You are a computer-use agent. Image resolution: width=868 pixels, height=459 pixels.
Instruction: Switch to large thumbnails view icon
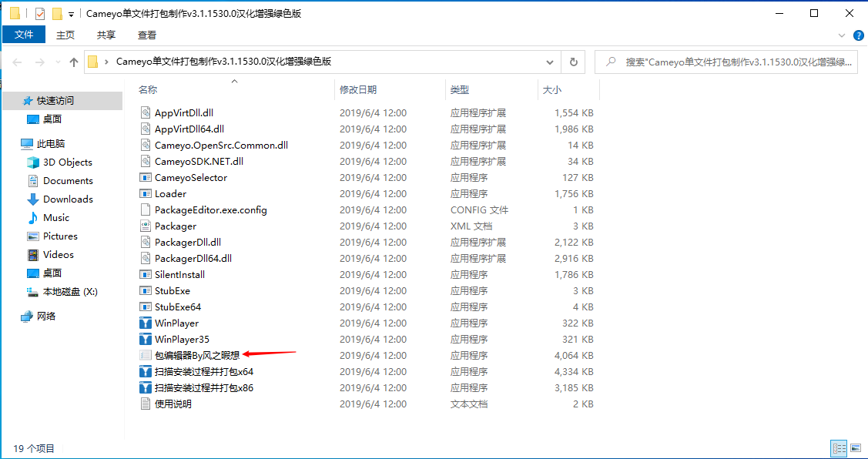click(856, 448)
